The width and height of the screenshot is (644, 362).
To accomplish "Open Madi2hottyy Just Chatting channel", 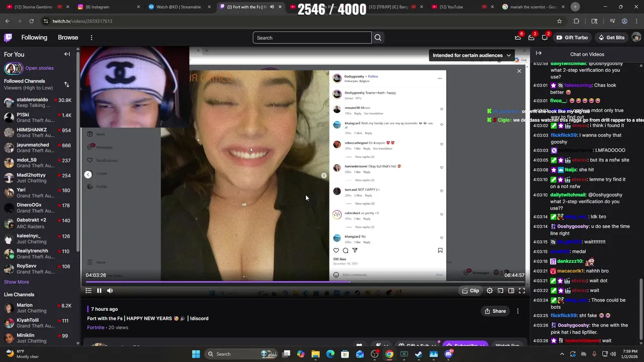I will click(x=38, y=178).
